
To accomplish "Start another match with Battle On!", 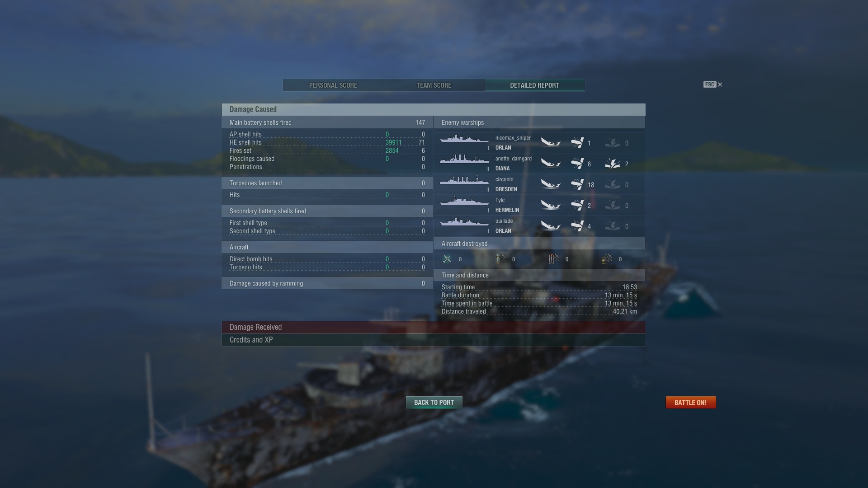I will [x=691, y=403].
